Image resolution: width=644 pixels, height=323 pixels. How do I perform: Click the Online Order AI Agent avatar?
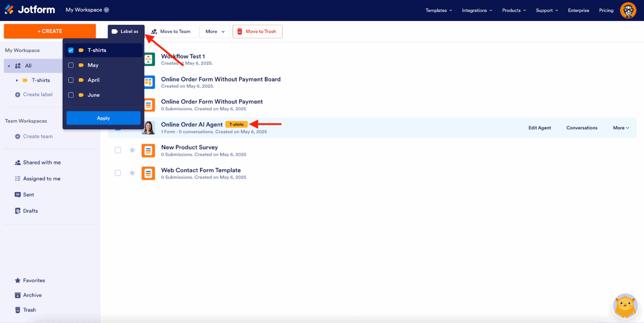click(x=148, y=128)
